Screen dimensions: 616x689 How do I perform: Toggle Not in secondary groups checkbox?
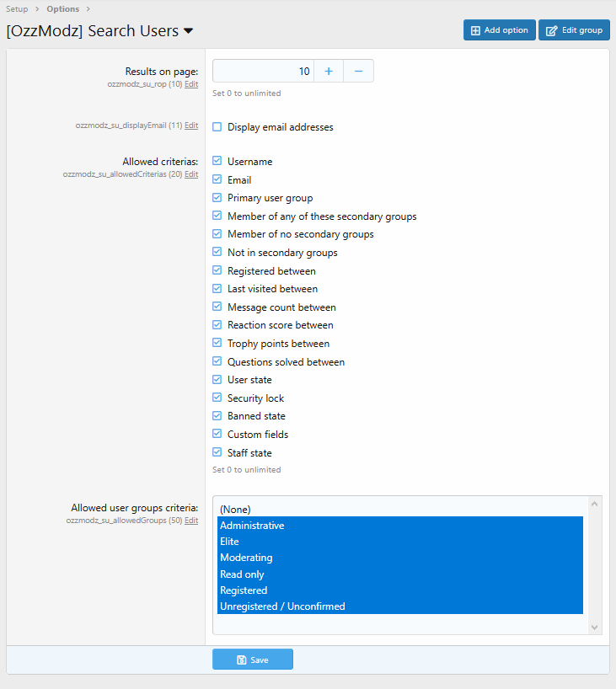[217, 252]
